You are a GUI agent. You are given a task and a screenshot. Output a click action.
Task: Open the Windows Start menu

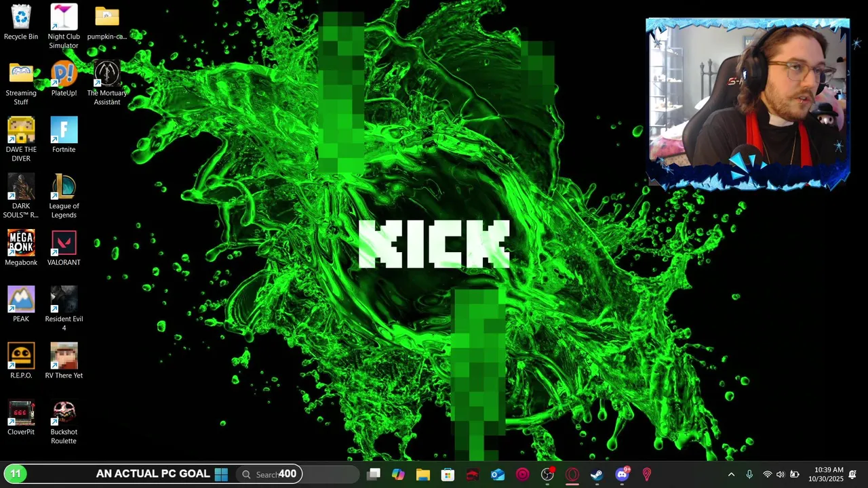221,474
